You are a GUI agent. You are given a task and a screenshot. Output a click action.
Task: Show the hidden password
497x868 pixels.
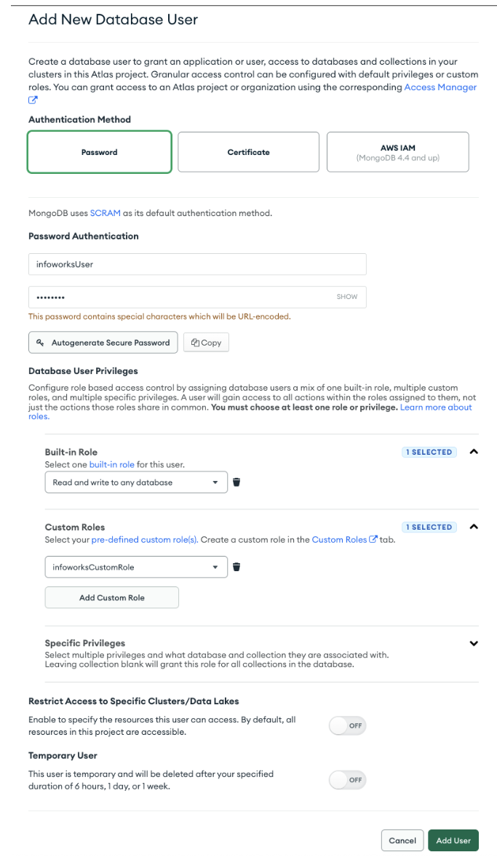[347, 297]
